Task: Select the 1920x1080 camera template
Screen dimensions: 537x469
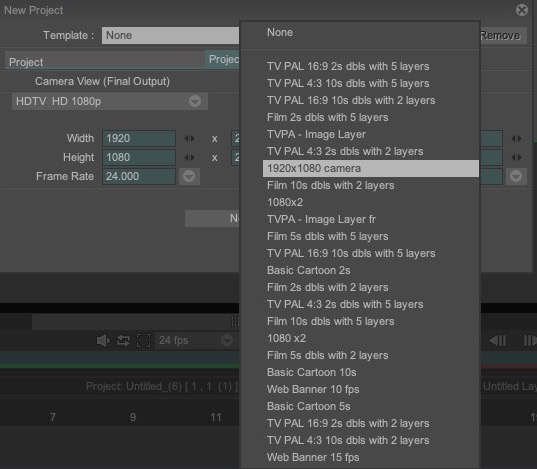Action: tap(371, 168)
